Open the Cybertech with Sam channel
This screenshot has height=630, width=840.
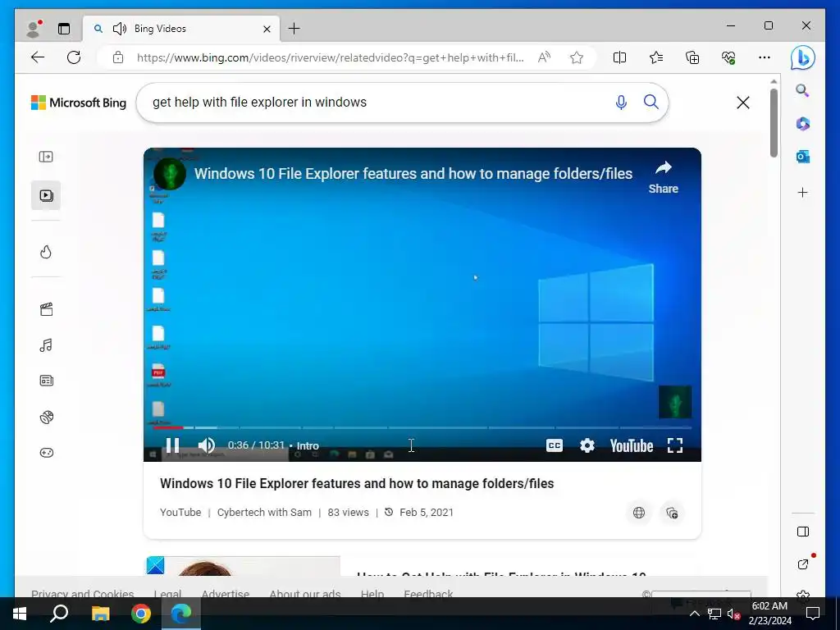[x=264, y=512]
